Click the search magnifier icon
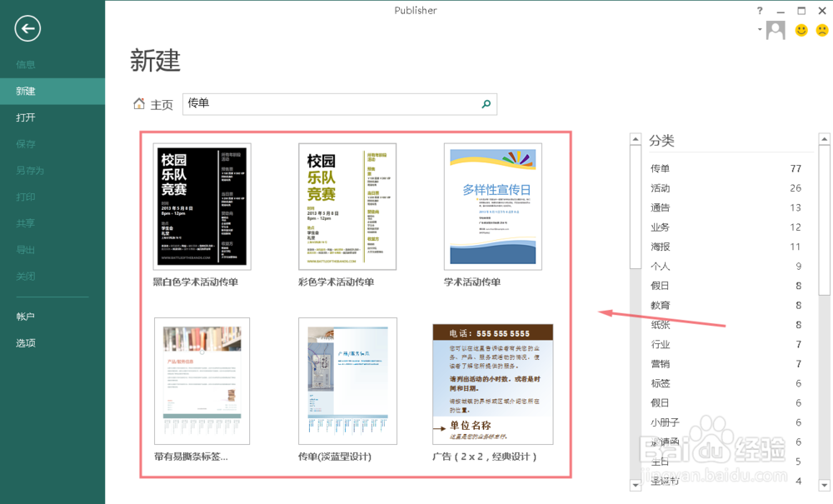The width and height of the screenshot is (833, 504). pyautogui.click(x=486, y=104)
